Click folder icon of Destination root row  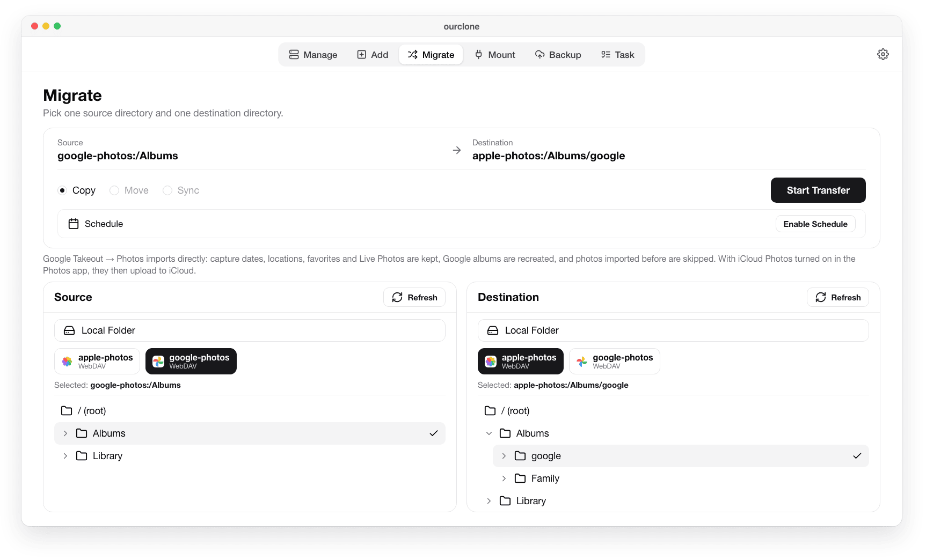490,411
